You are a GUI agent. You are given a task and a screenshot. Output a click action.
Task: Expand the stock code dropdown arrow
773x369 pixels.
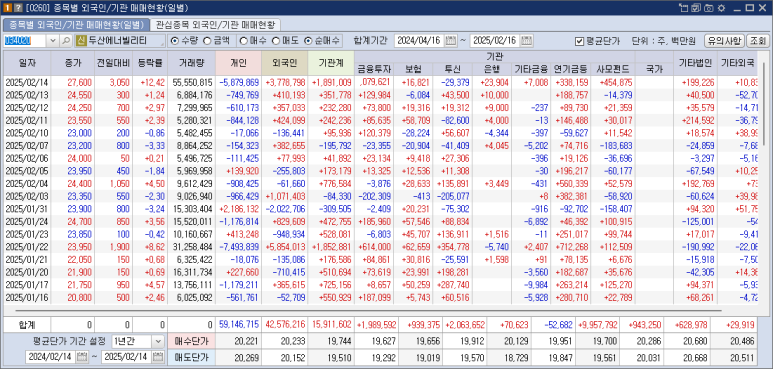(x=53, y=41)
